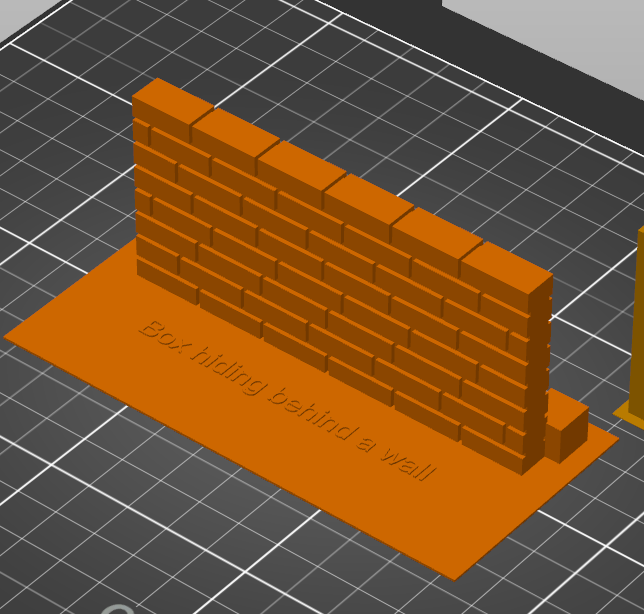Viewport: 644px width, 614px height.
Task: Click the small box hiding behind the wall
Action: click(567, 427)
